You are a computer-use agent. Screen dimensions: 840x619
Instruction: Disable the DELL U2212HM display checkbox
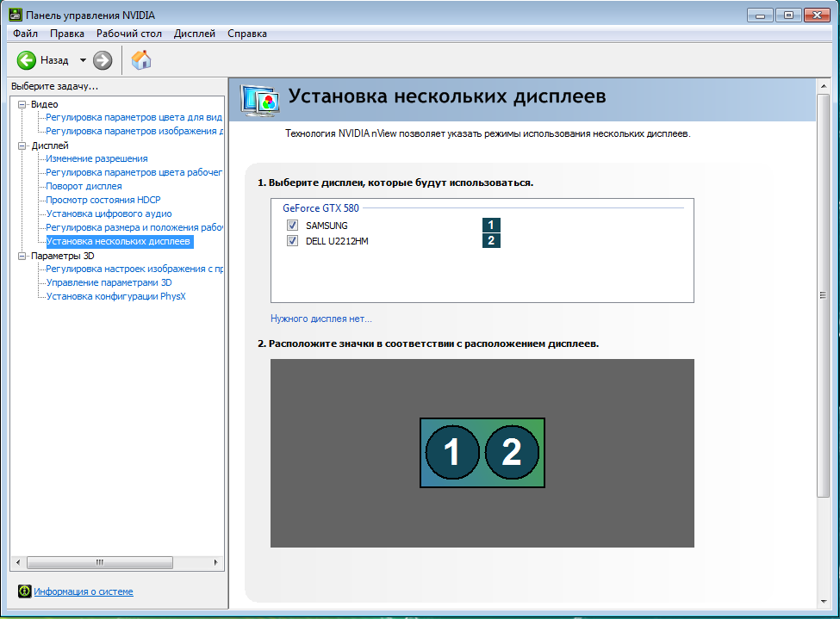(292, 240)
